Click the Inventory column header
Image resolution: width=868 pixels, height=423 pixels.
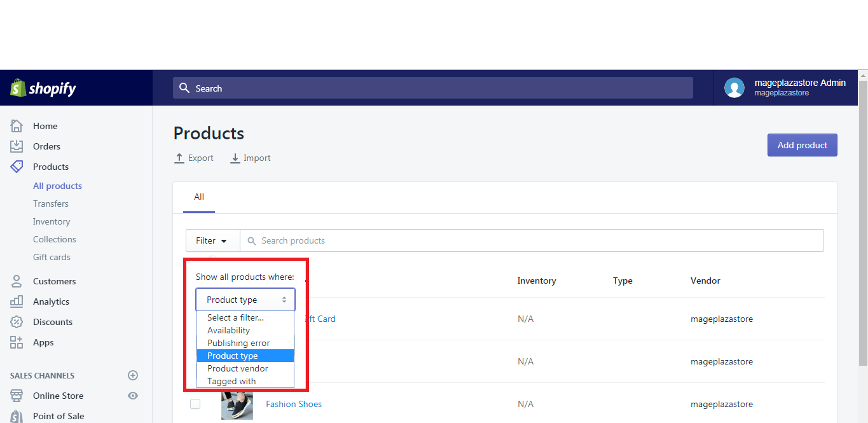tap(537, 281)
